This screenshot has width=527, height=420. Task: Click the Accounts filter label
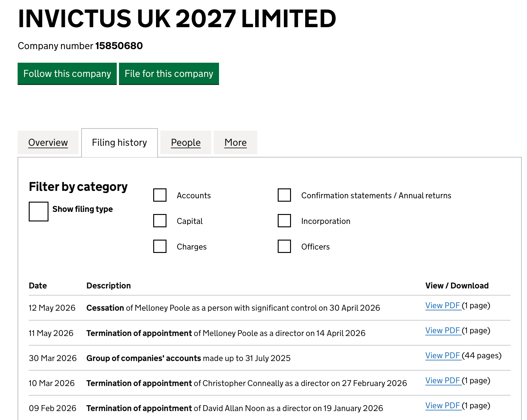(x=194, y=195)
